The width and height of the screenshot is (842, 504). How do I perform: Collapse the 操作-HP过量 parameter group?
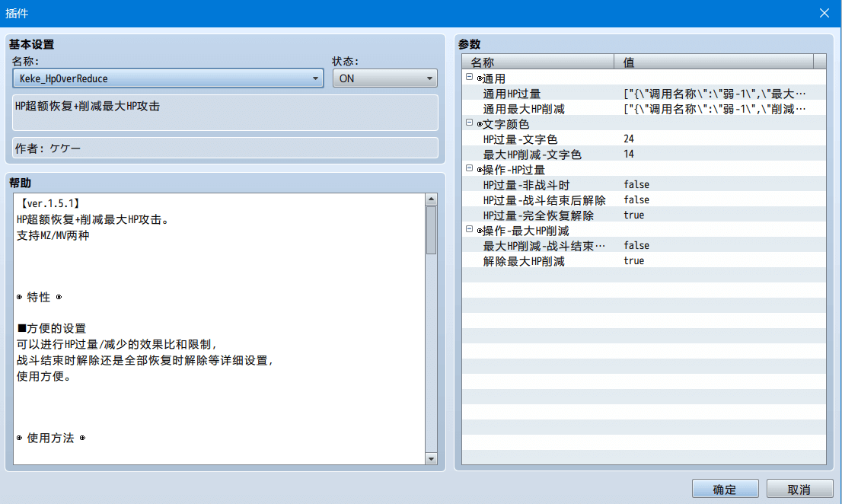tap(469, 168)
